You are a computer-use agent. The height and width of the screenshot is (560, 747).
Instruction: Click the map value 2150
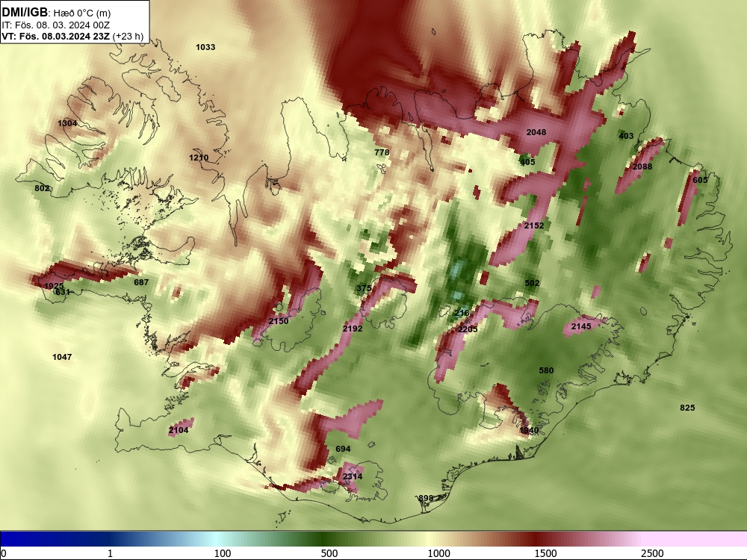click(279, 321)
